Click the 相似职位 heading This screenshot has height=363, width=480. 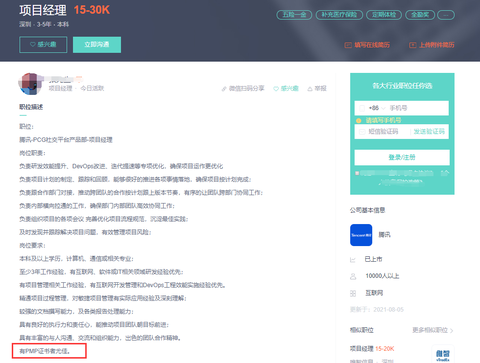click(x=361, y=330)
